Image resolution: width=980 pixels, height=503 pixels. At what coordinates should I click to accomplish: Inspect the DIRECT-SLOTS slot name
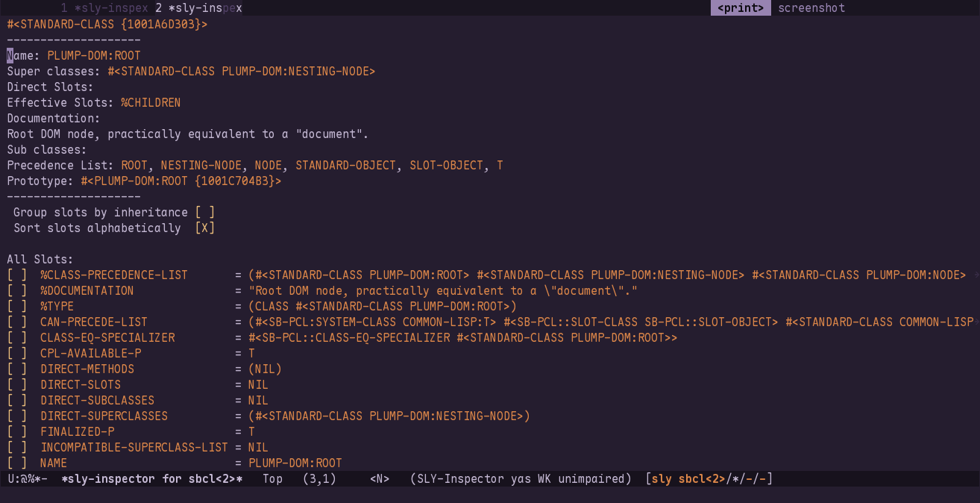(x=81, y=385)
